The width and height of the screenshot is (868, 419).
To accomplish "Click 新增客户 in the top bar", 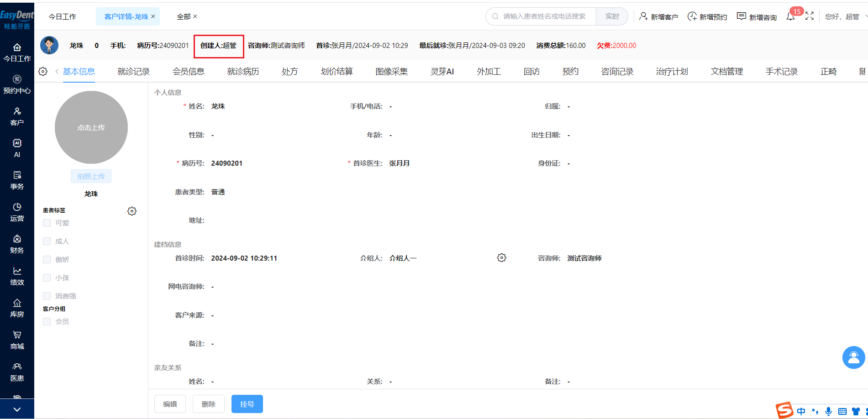I will point(658,16).
